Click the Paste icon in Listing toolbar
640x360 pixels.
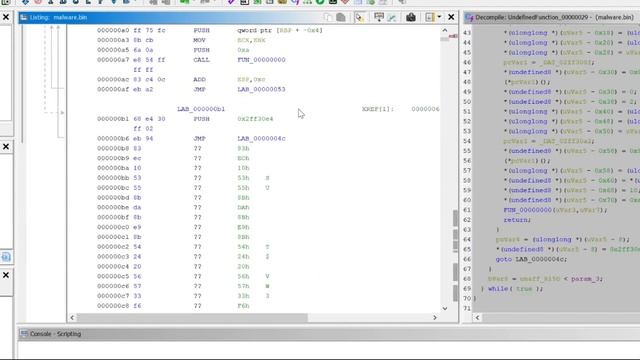pyautogui.click(x=341, y=17)
